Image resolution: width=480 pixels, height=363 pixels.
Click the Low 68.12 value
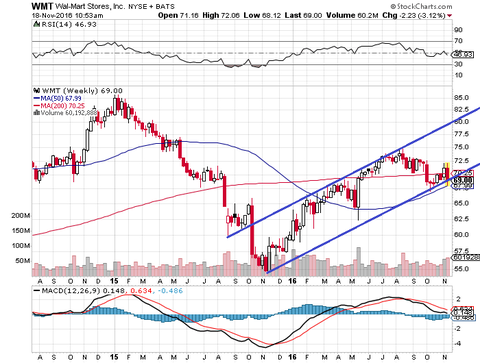click(x=262, y=15)
